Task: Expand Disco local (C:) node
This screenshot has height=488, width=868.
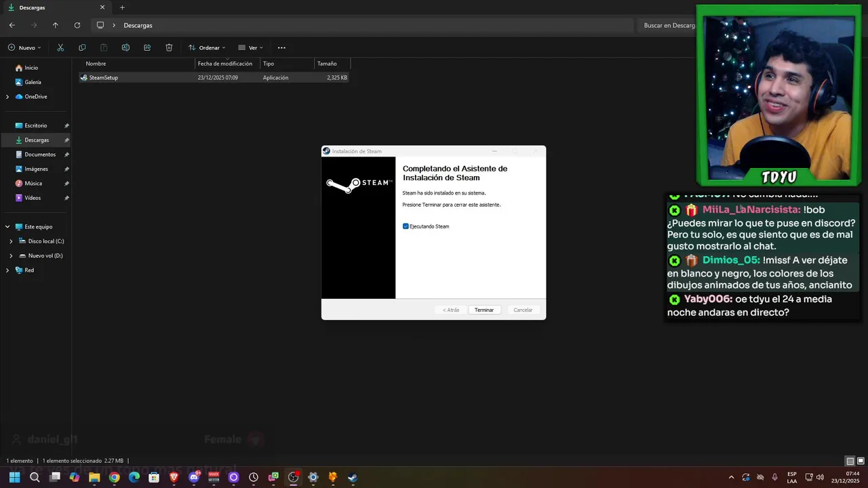Action: (11, 241)
